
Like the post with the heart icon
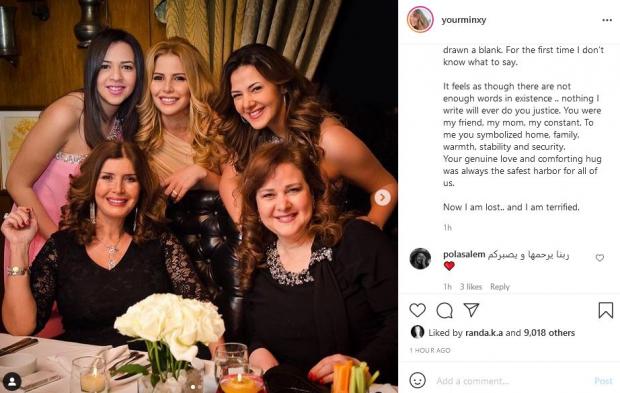[x=417, y=310]
